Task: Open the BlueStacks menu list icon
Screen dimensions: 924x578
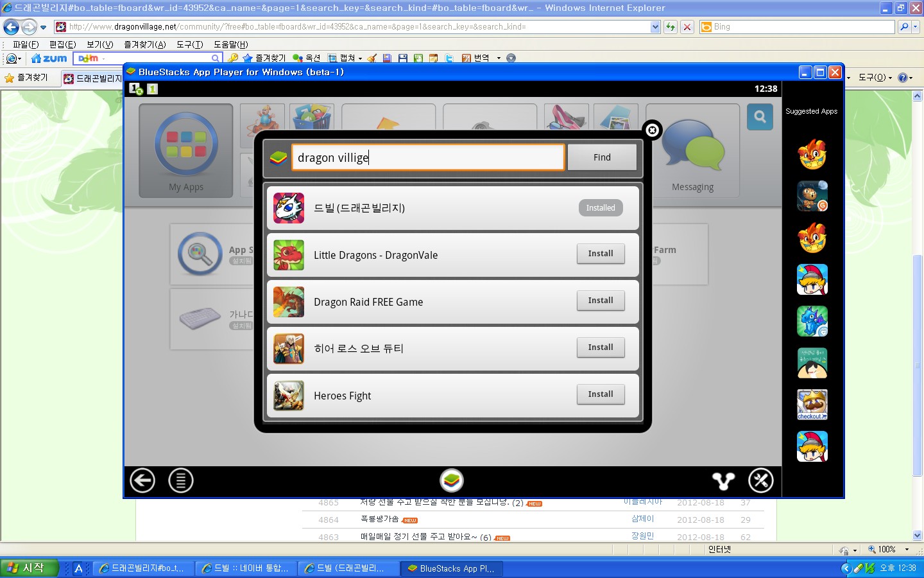Action: (181, 480)
